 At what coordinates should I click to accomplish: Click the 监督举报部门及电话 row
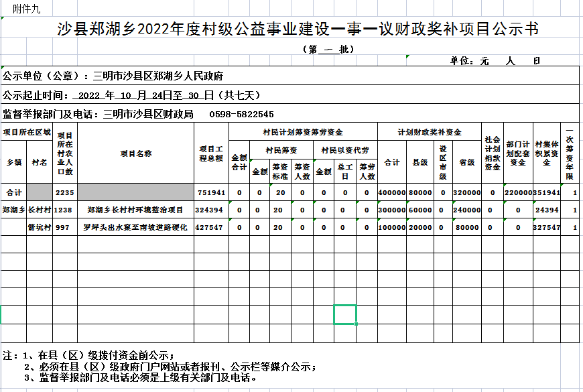139,114
